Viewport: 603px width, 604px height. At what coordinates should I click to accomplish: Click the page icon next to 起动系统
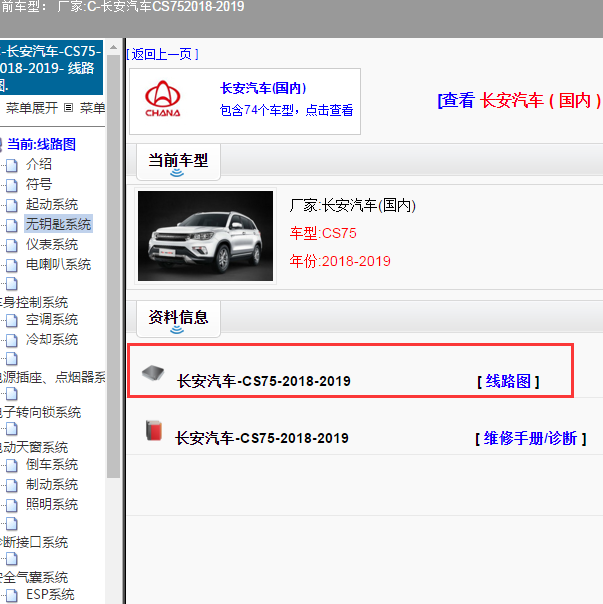[x=12, y=206]
